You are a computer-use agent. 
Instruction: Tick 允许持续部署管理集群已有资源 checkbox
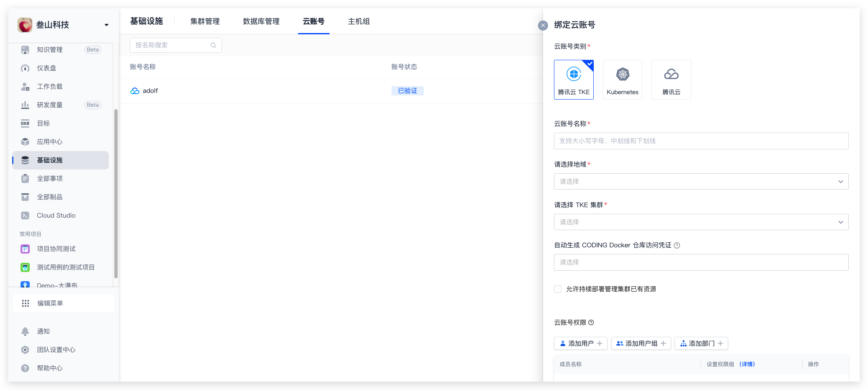(x=558, y=289)
